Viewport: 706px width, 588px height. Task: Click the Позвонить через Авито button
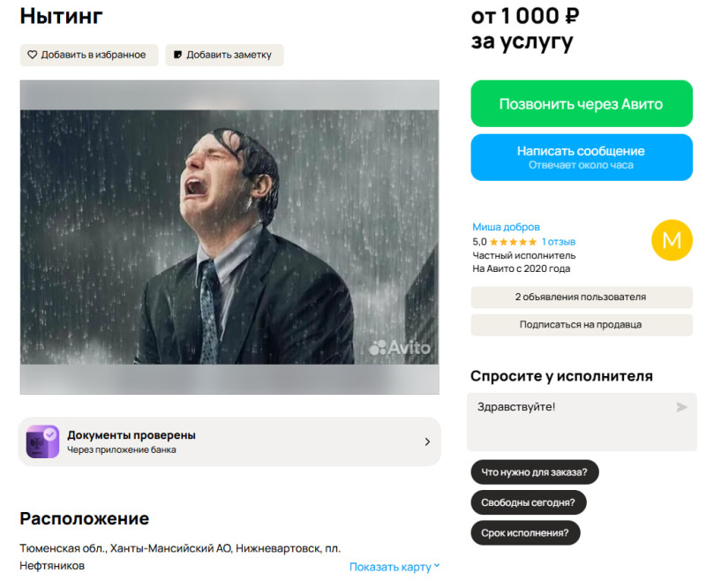[x=582, y=103]
